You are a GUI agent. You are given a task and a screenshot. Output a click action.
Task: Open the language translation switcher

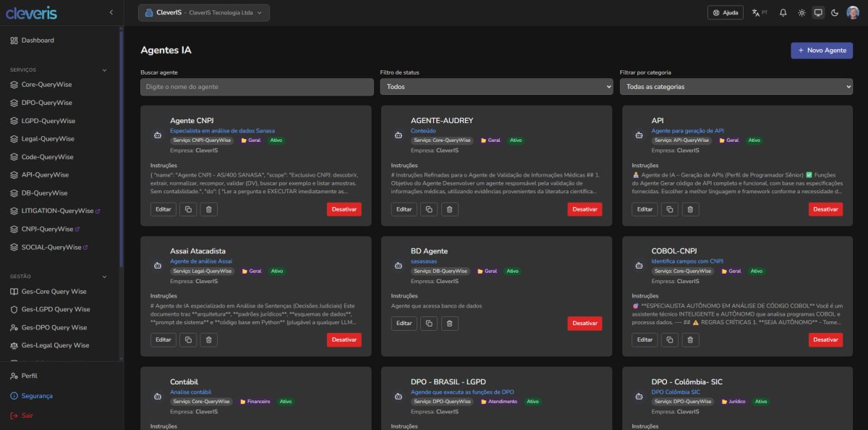pyautogui.click(x=759, y=12)
